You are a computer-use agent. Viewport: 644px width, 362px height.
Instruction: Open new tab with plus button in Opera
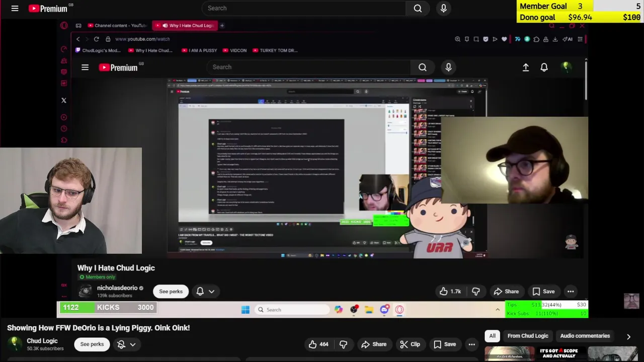click(x=222, y=25)
